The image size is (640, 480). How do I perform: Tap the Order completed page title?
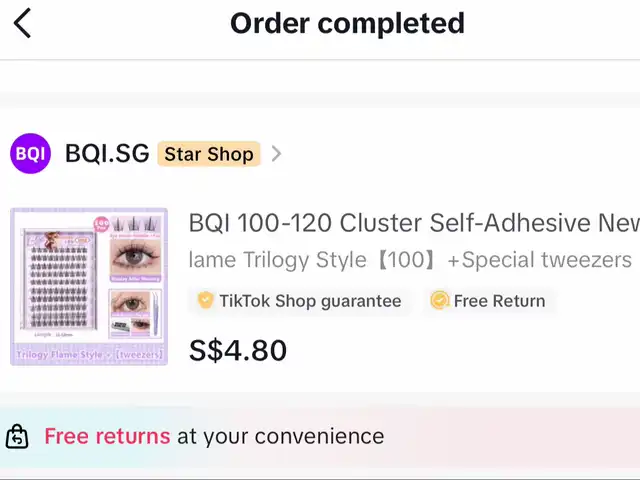coord(347,23)
